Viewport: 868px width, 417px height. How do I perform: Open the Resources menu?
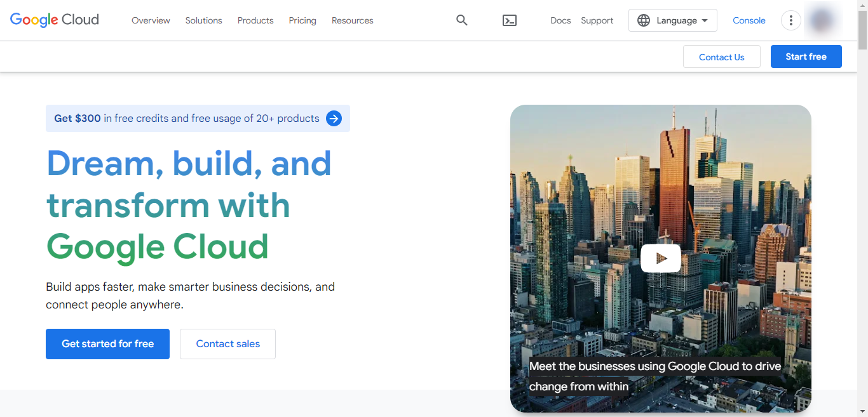(x=353, y=20)
